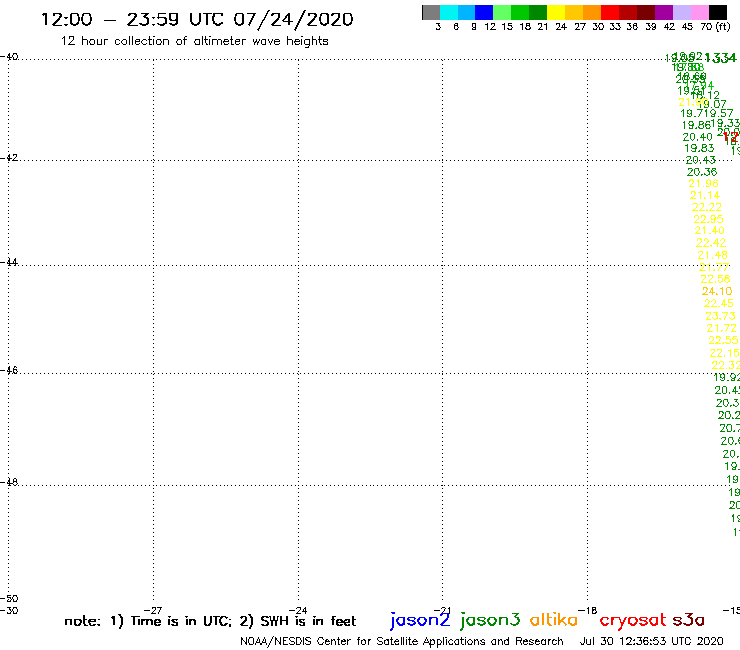Click the wave height value 21.40
This screenshot has height=650, width=740.
[709, 230]
